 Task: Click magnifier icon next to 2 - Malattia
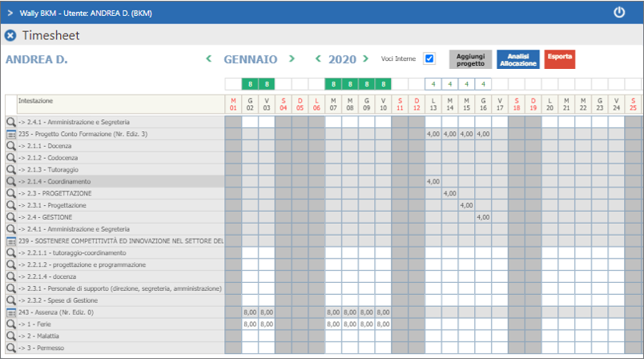pos(11,336)
